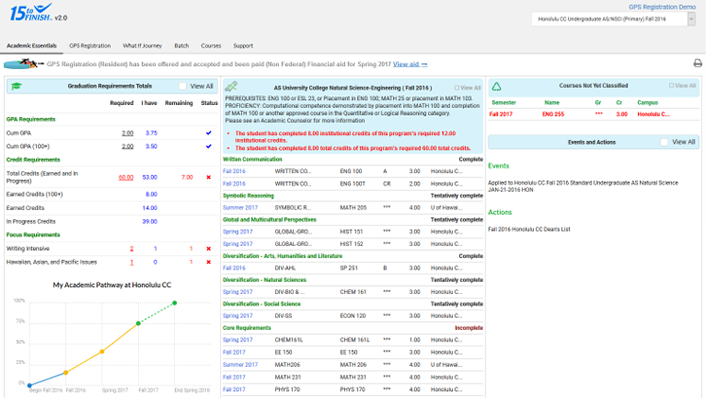Click the green Fall 2017 chart point

tap(138, 323)
